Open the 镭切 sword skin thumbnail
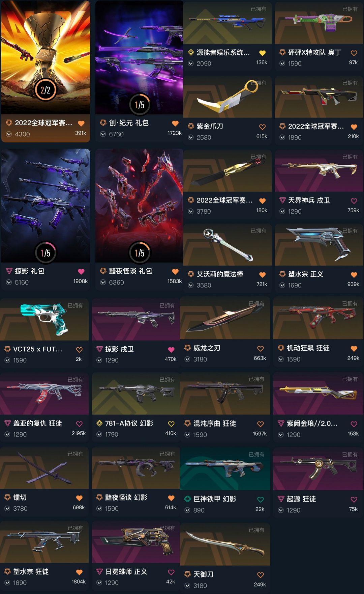Image resolution: width=364 pixels, height=594 pixels. coord(44,468)
